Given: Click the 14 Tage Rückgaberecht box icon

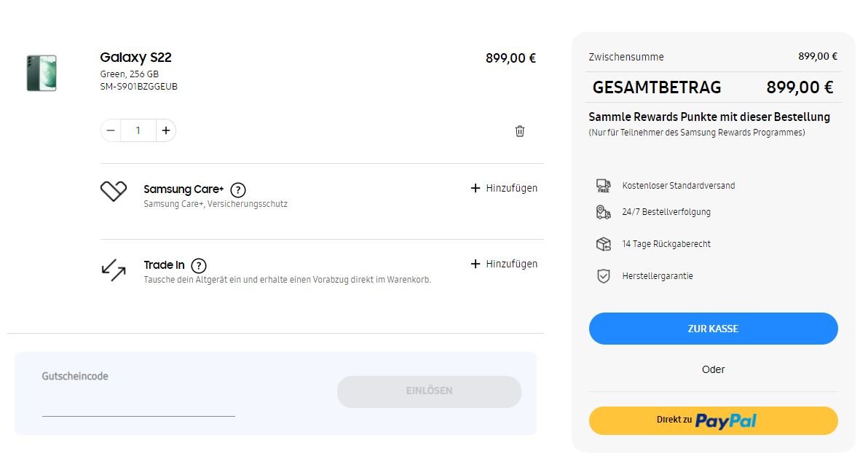Looking at the screenshot, I should [603, 244].
